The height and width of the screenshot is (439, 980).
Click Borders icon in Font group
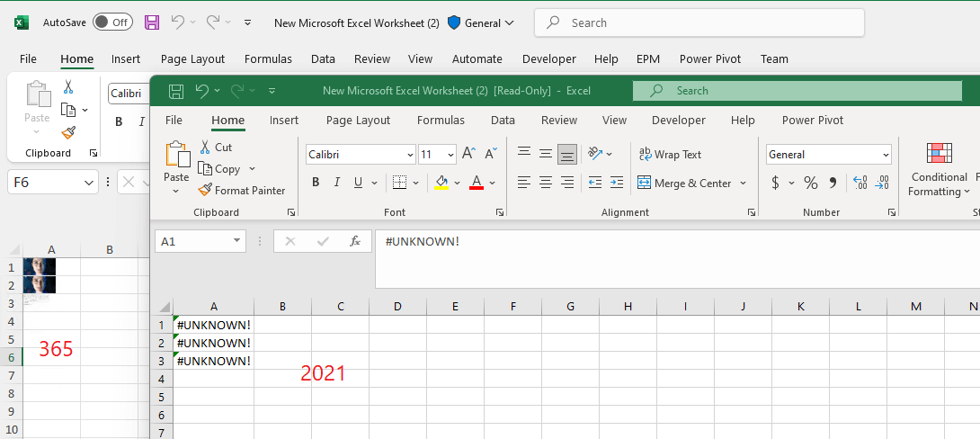coord(399,183)
